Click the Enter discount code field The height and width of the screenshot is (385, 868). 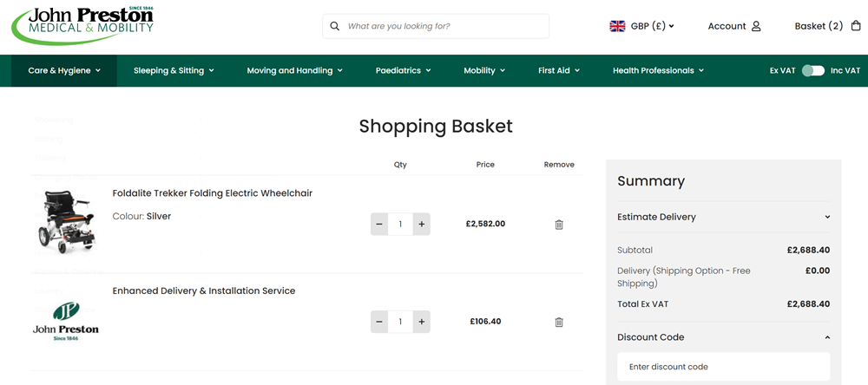tap(723, 367)
